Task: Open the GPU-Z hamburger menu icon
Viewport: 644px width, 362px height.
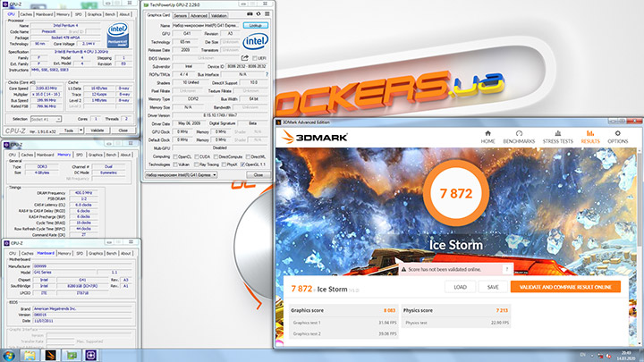Action: (x=267, y=14)
